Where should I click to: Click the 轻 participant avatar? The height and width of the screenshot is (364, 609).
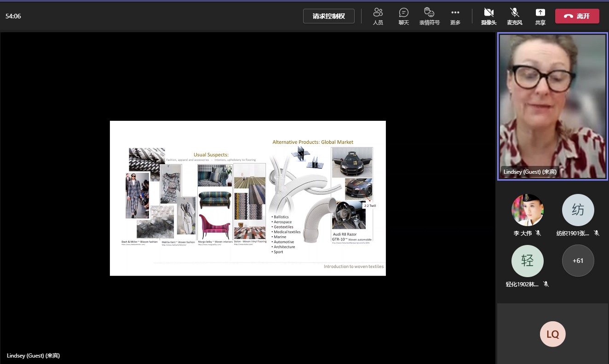tap(527, 261)
